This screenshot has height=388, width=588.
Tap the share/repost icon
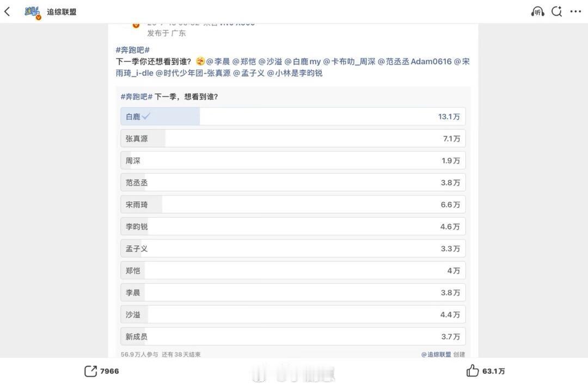90,371
